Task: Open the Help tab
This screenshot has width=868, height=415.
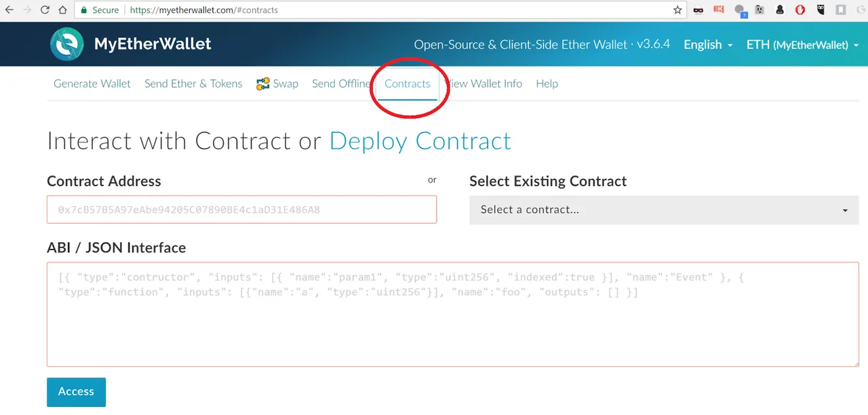Action: coord(547,84)
